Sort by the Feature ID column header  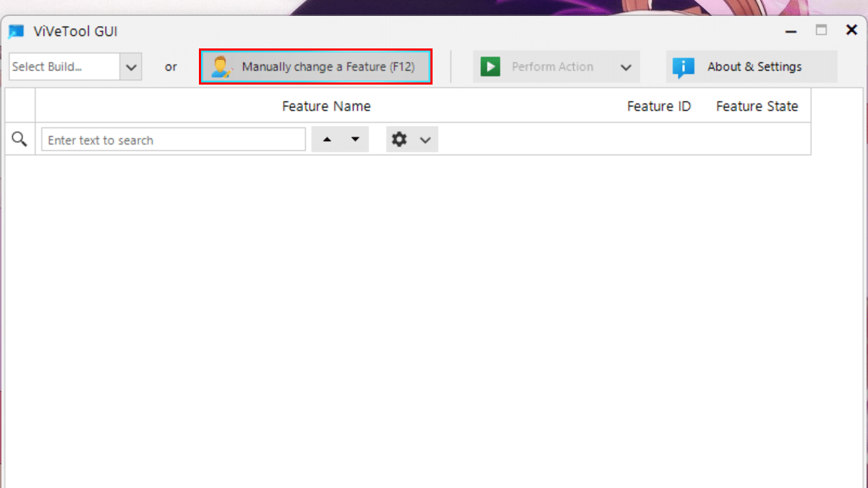click(x=659, y=106)
